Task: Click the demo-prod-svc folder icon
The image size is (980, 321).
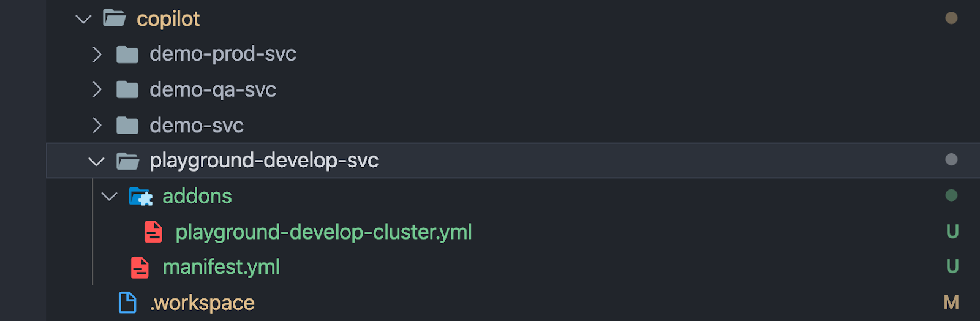Action: click(x=127, y=55)
